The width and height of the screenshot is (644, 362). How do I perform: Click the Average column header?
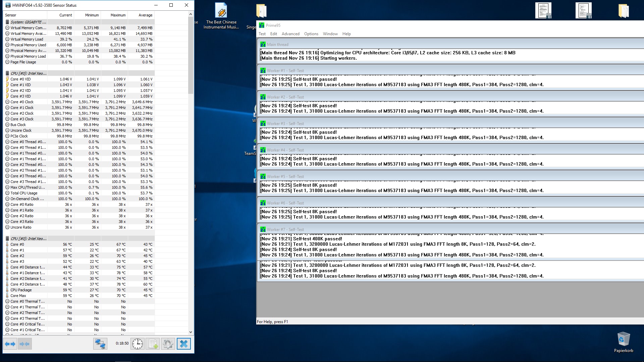tap(145, 15)
